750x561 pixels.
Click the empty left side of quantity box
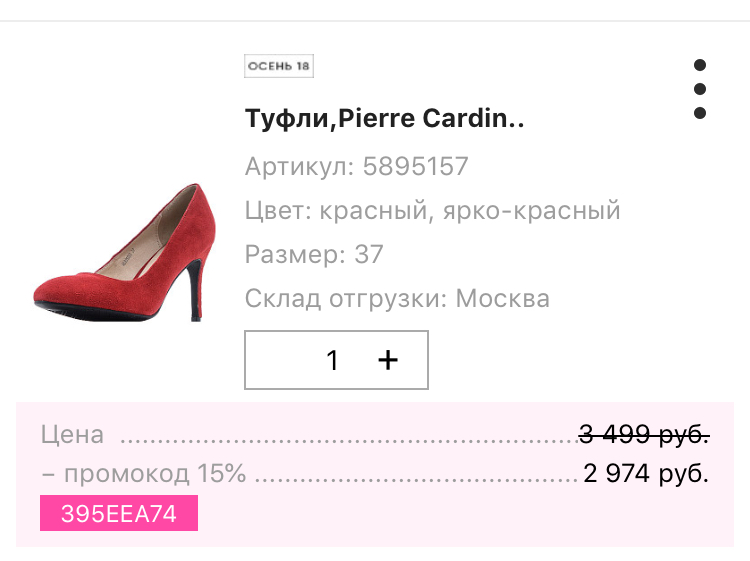point(275,360)
